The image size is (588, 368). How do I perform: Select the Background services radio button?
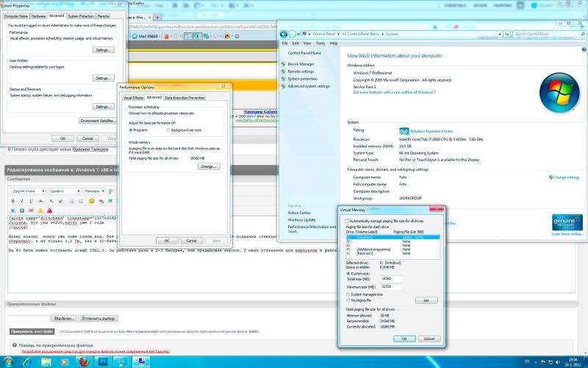click(x=168, y=130)
